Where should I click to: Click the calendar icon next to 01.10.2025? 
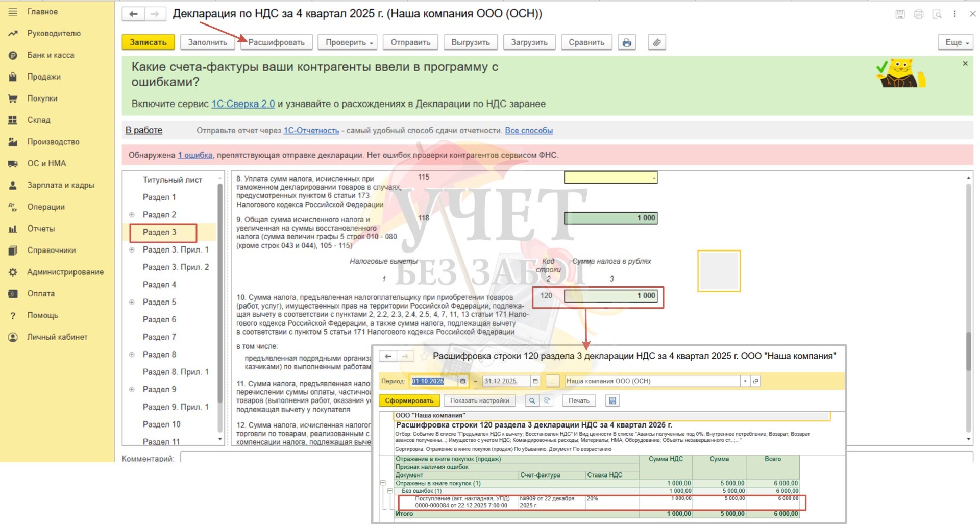pyautogui.click(x=462, y=381)
